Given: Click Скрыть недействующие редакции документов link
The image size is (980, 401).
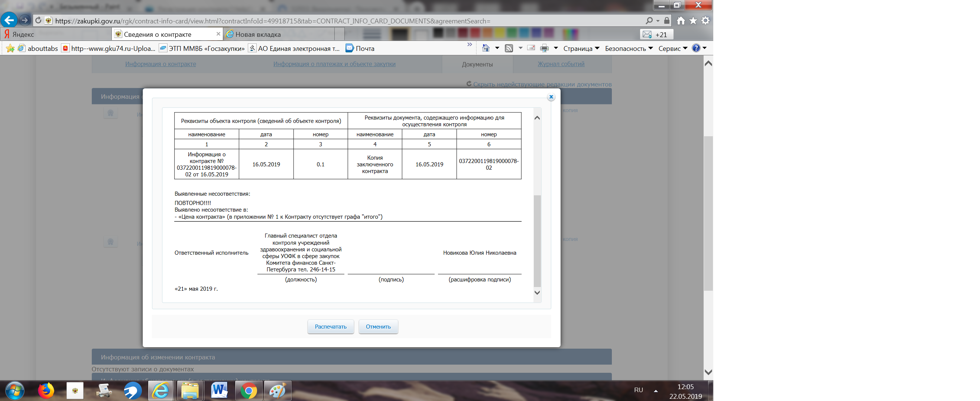Looking at the screenshot, I should tap(542, 84).
